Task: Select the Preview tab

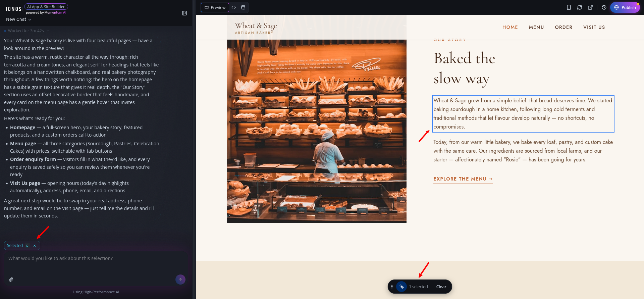Action: tap(215, 7)
